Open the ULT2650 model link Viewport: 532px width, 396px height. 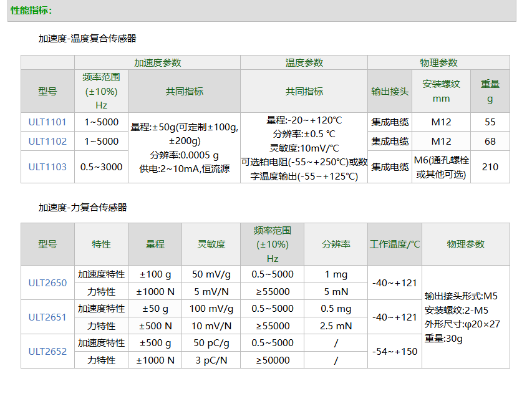(47, 283)
